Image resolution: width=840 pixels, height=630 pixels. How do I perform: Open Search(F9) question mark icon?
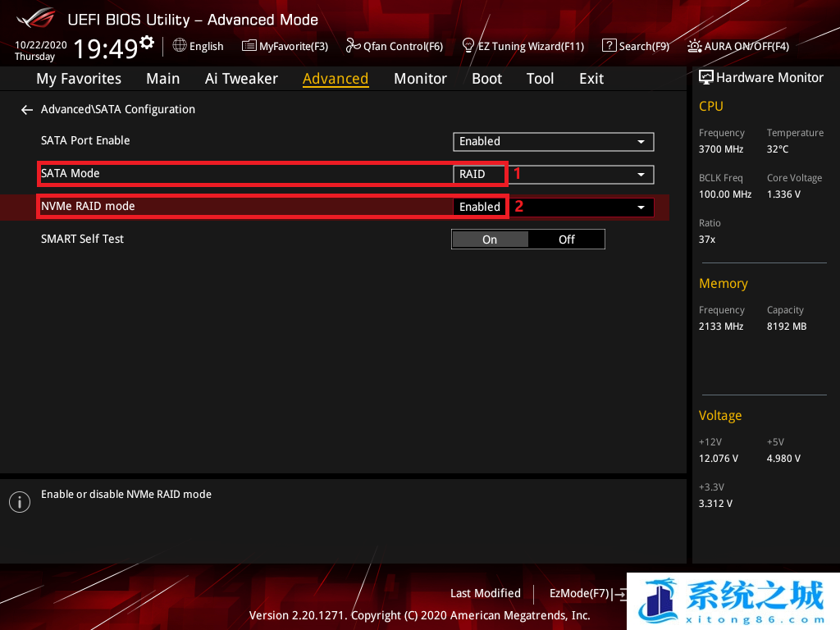pos(609,46)
